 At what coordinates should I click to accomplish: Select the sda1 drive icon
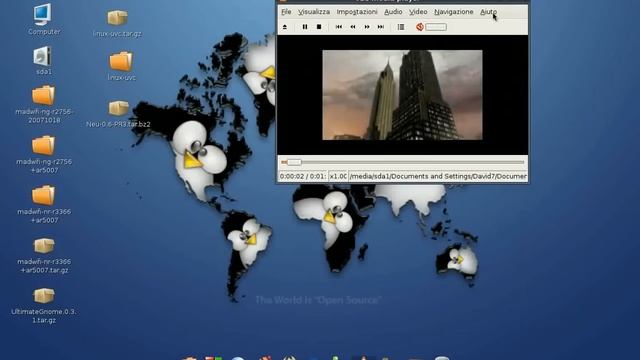tap(43, 60)
